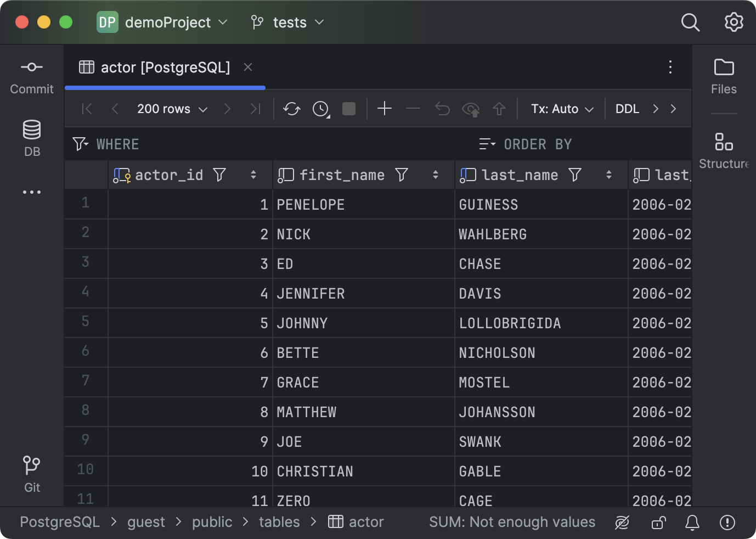
Task: Reload table data
Action: [291, 109]
